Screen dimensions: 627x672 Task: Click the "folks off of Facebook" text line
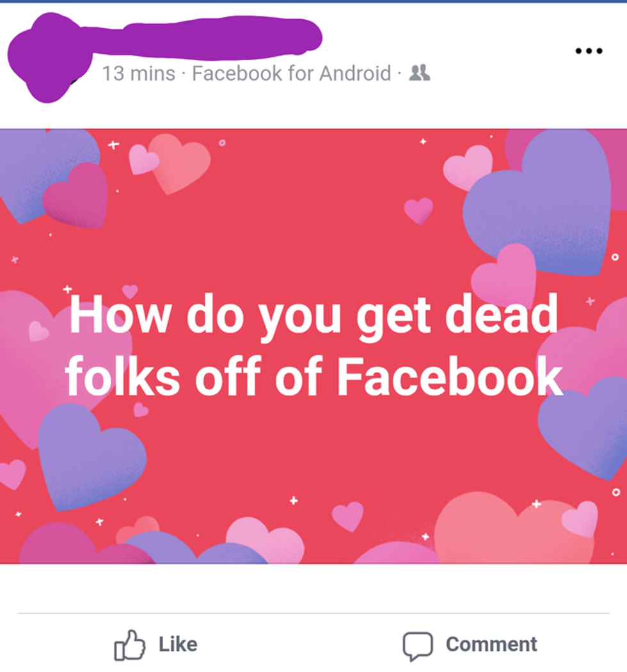[x=313, y=378]
